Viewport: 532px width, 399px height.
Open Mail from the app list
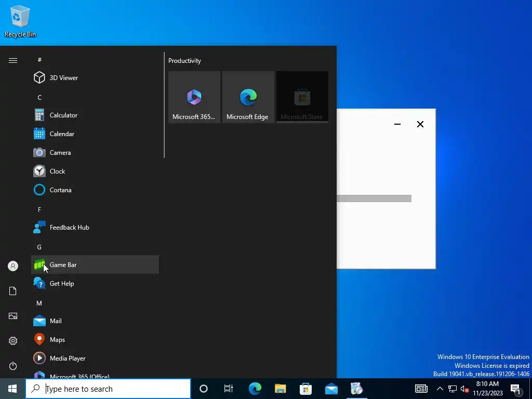pos(95,321)
